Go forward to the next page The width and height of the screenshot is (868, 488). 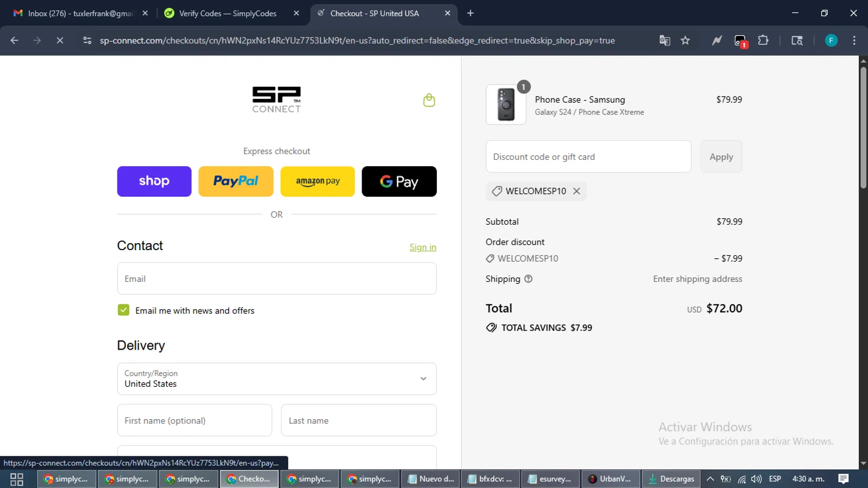[x=37, y=41]
